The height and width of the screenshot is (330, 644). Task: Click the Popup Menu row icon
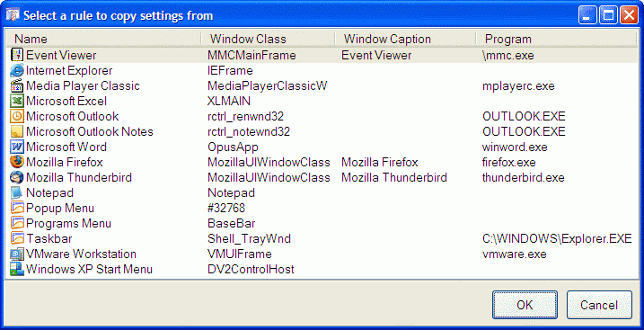17,208
